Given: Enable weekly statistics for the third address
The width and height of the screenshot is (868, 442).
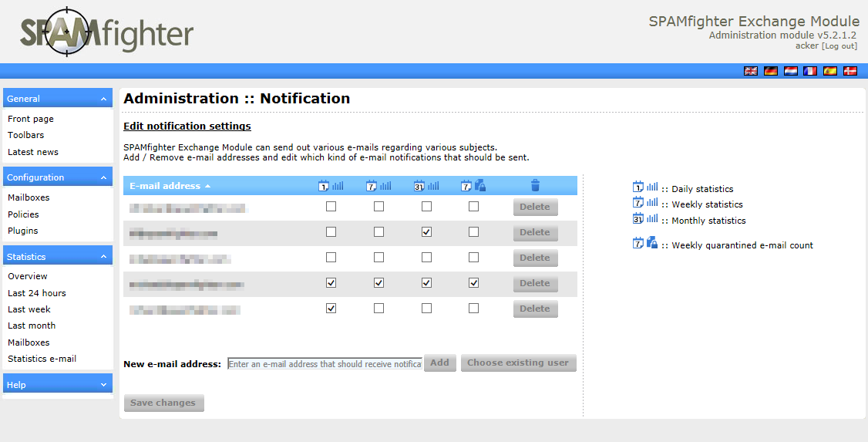Looking at the screenshot, I should 378,258.
